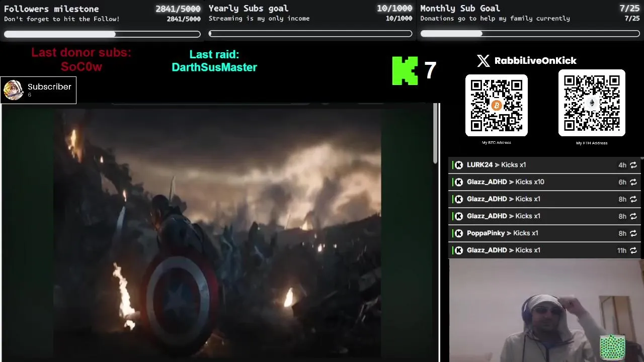The width and height of the screenshot is (644, 362).
Task: Click the Kick icon on LURK24 row
Action: click(x=459, y=165)
